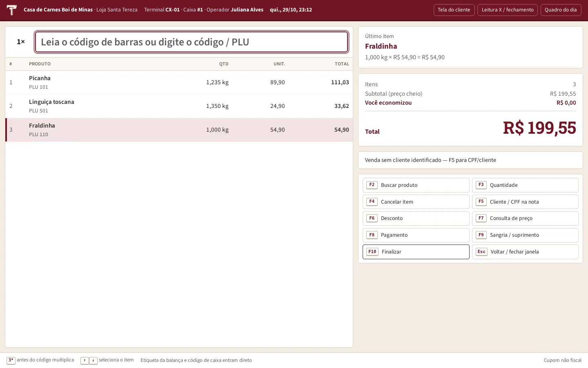This screenshot has height=368, width=588.
Task: Click the Cupom não fiscal status text
Action: 563,360
